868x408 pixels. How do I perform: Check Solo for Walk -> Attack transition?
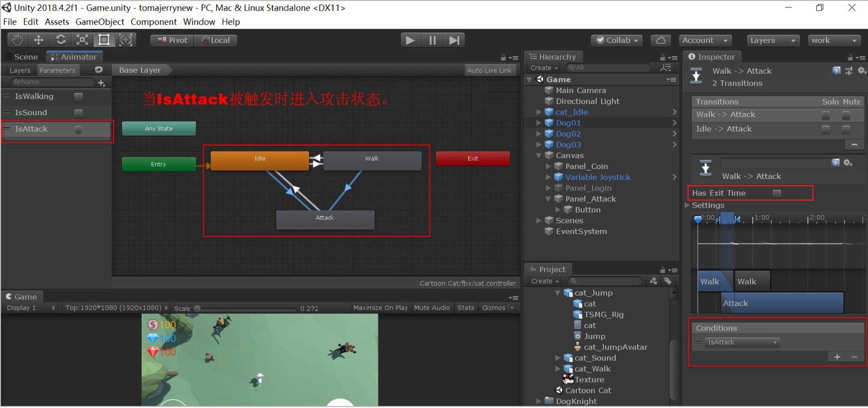point(825,115)
